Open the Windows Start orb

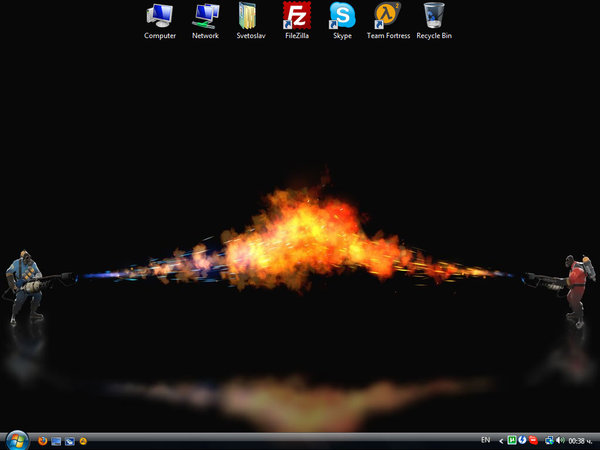point(16,440)
